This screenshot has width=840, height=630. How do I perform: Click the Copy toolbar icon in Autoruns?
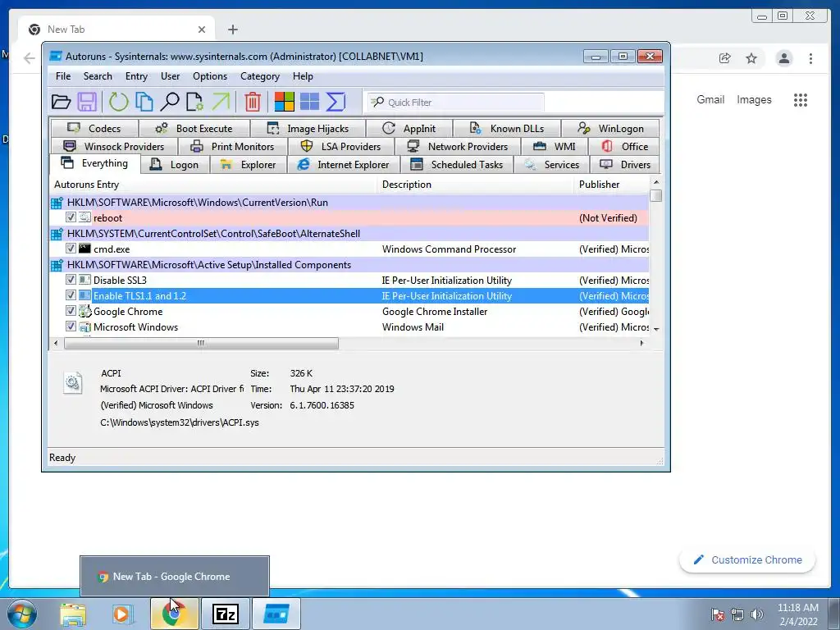[x=144, y=102]
